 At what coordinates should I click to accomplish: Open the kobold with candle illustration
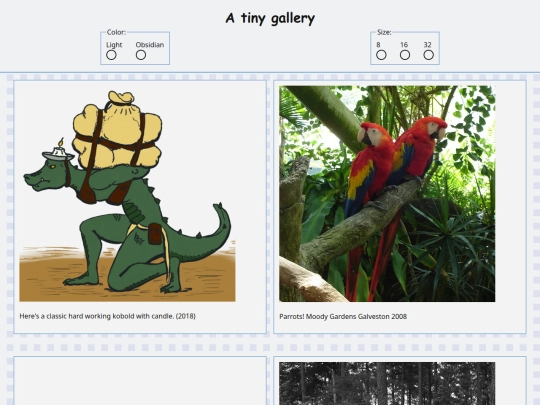click(x=127, y=194)
